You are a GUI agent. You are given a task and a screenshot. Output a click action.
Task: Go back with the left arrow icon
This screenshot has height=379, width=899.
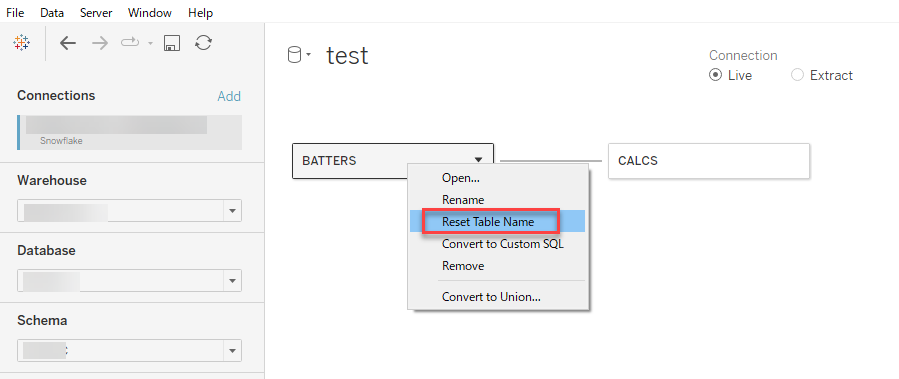68,43
